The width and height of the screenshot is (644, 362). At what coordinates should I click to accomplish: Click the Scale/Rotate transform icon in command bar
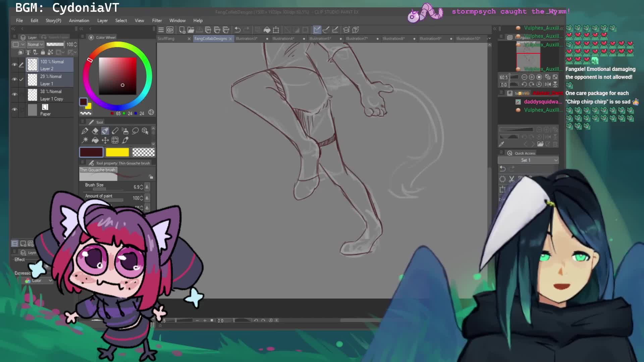276,30
